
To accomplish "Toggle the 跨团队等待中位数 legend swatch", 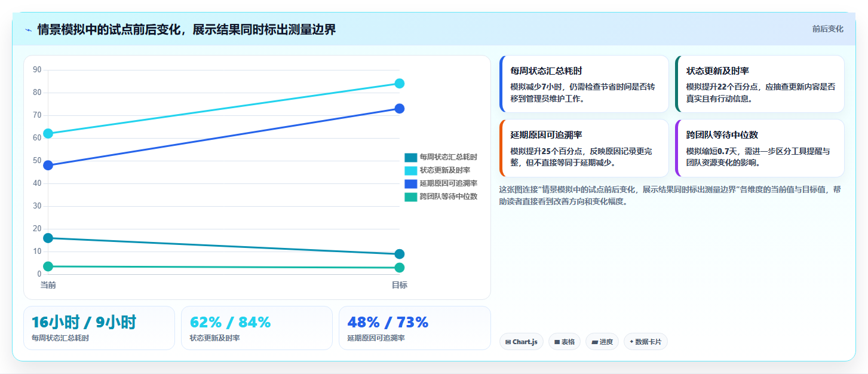I will coord(410,197).
